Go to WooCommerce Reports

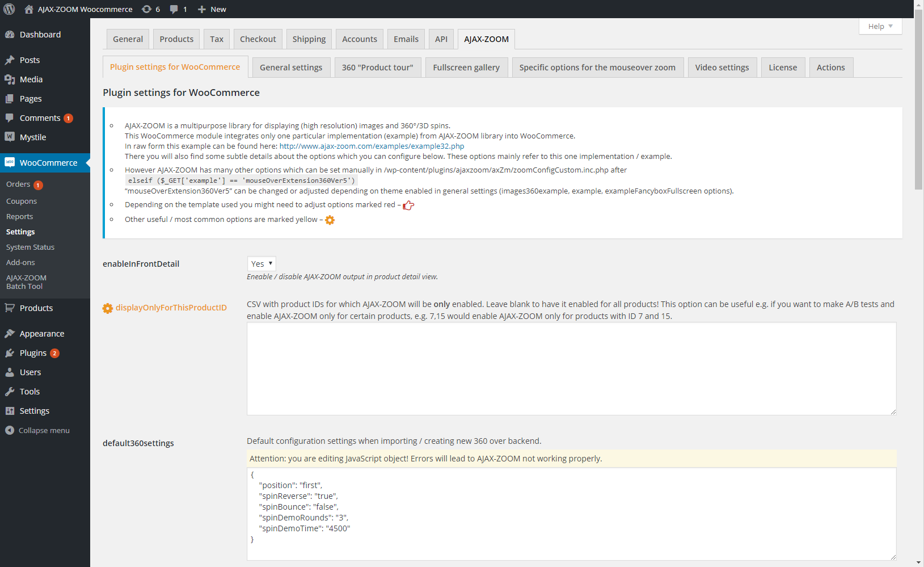[20, 217]
